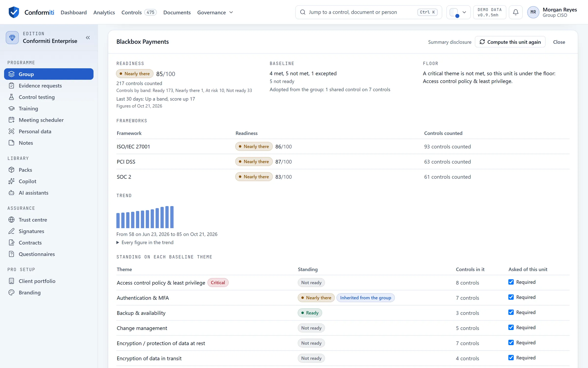588x368 pixels.
Task: Click the last bar in the trend chart
Action: point(172,217)
